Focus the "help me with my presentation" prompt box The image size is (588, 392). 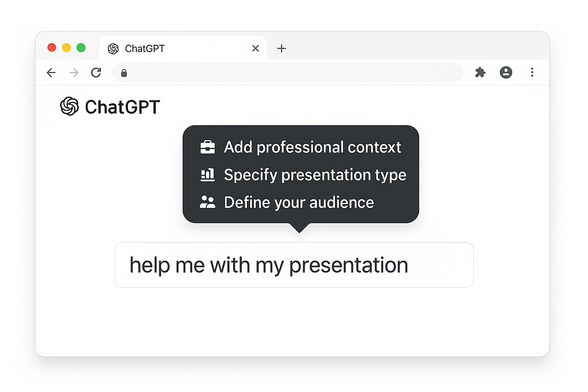coord(294,265)
